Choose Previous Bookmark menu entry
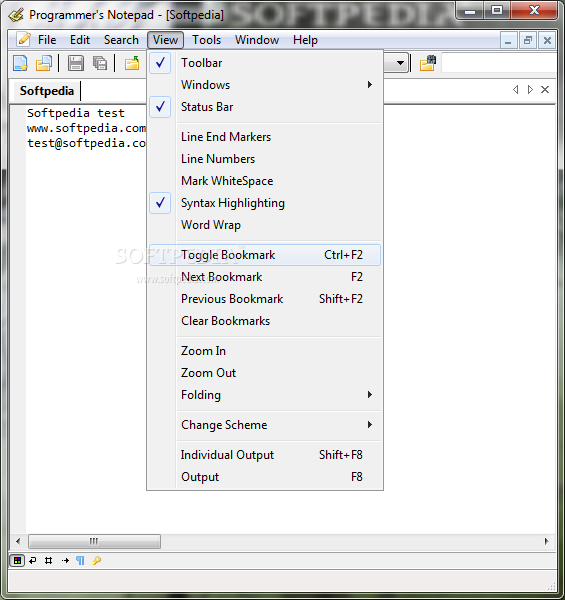Image resolution: width=565 pixels, height=600 pixels. pyautogui.click(x=265, y=299)
